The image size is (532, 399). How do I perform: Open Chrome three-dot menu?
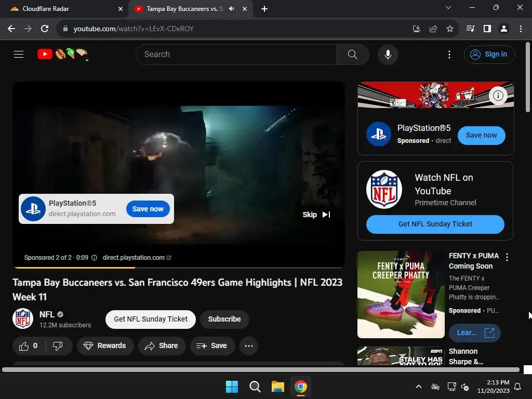pyautogui.click(x=521, y=29)
